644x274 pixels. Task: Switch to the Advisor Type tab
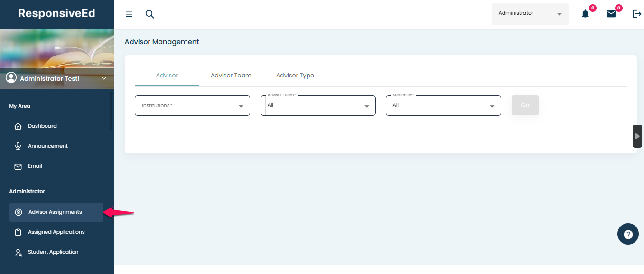295,76
